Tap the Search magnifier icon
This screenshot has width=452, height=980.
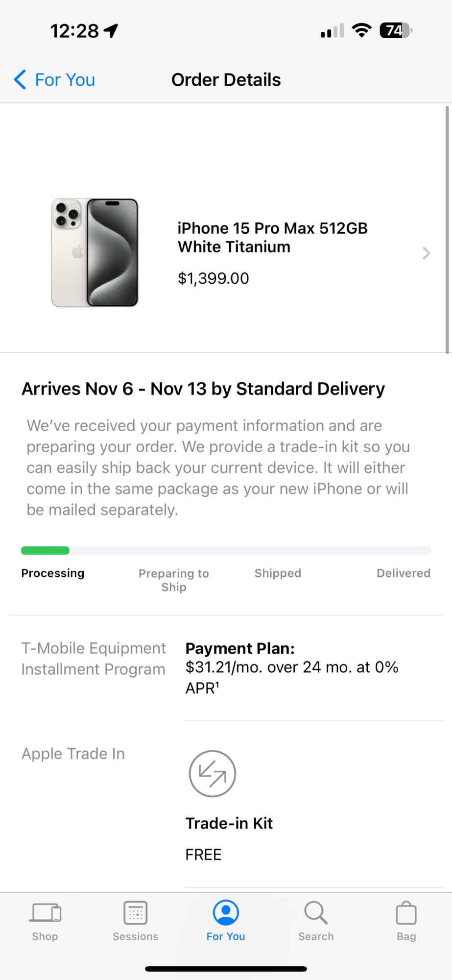[316, 913]
